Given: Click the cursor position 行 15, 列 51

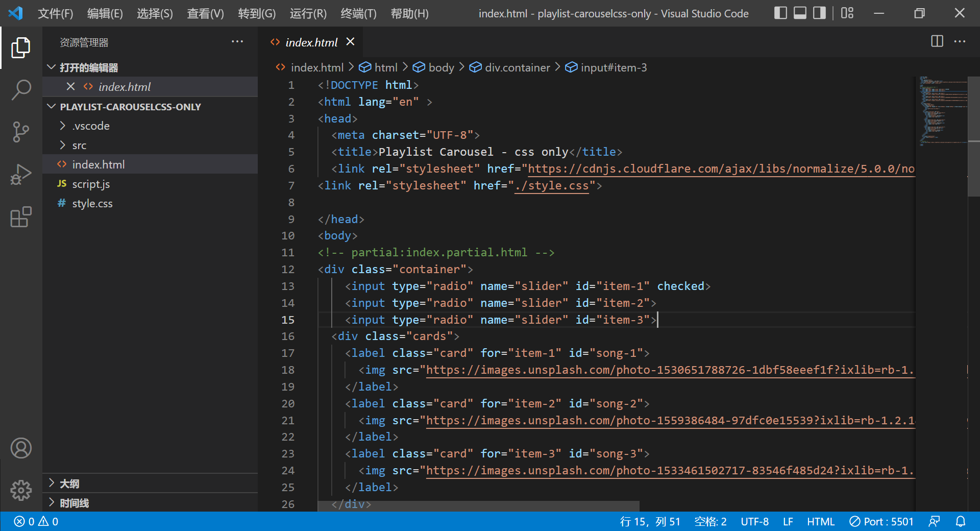Looking at the screenshot, I should click(650, 521).
